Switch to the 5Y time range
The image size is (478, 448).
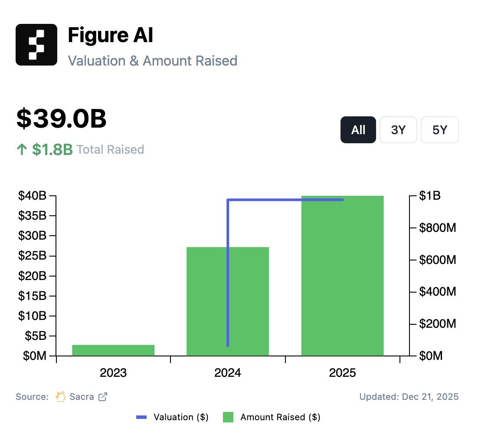click(x=439, y=130)
